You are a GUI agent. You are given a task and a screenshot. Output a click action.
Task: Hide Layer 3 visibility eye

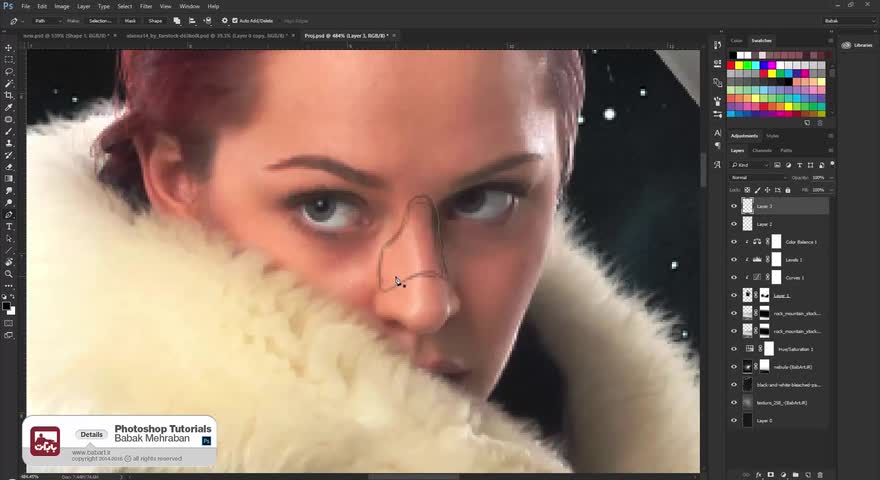point(734,206)
